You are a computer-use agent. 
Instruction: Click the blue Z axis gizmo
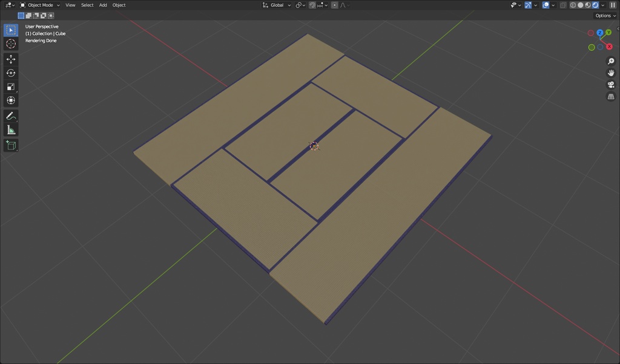click(600, 33)
